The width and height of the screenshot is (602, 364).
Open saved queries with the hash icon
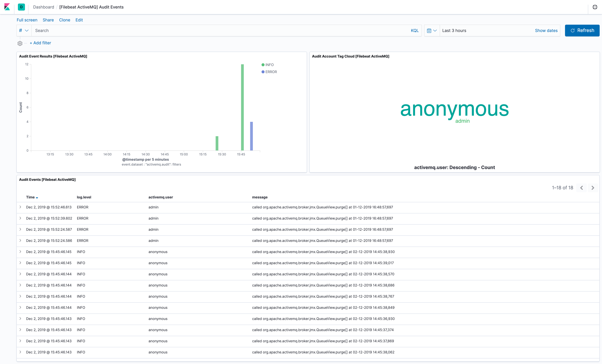(21, 30)
